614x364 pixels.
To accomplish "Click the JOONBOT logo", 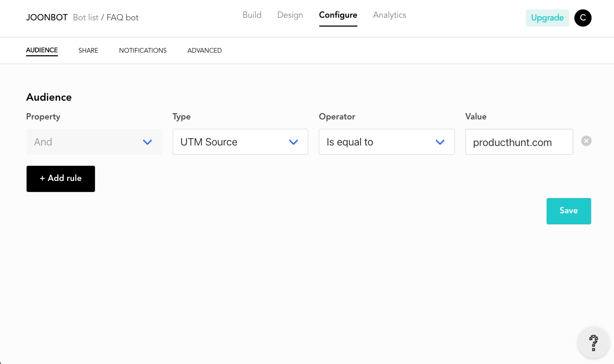I will [x=46, y=18].
